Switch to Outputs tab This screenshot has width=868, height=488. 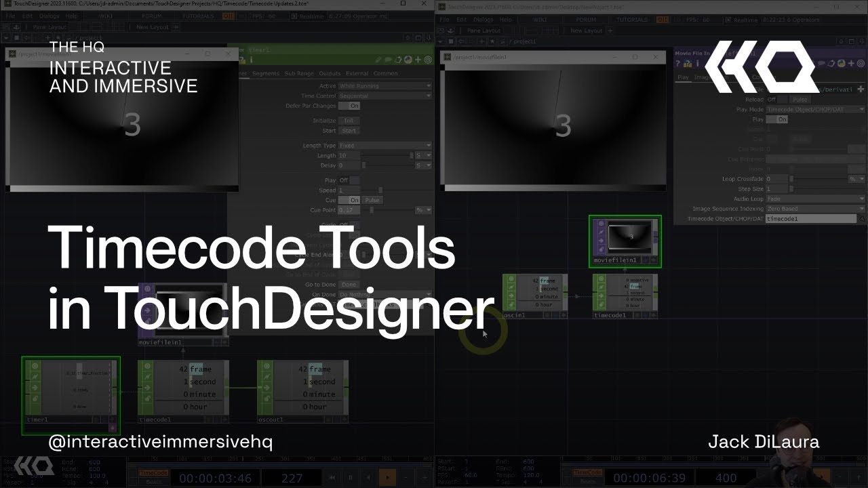click(330, 73)
